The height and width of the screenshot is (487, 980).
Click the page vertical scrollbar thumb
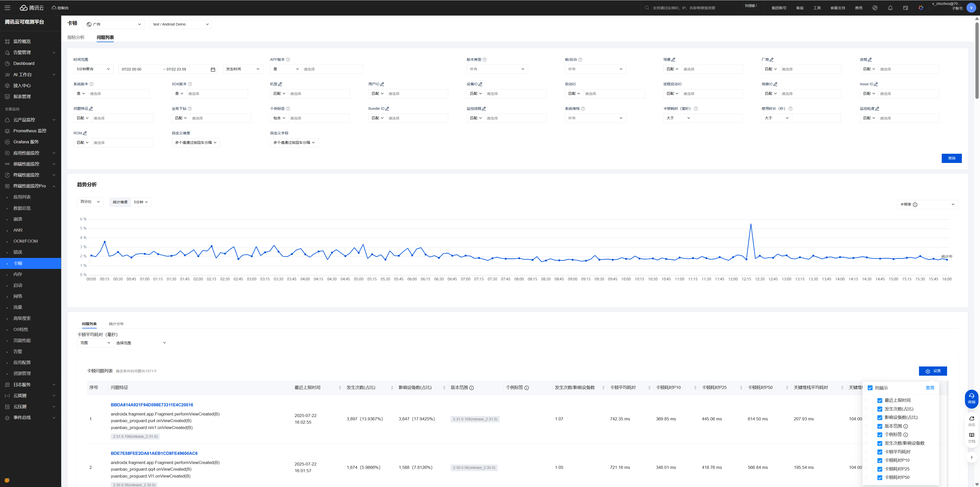click(x=977, y=61)
